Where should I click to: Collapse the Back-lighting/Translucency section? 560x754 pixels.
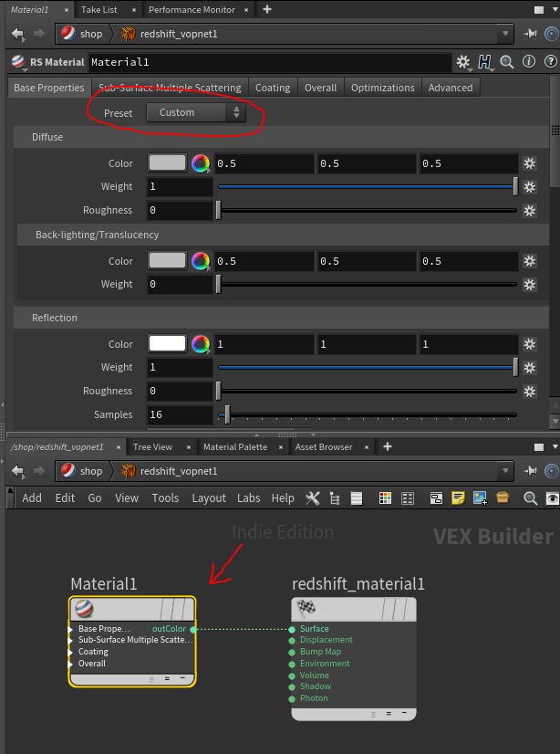tap(98, 235)
